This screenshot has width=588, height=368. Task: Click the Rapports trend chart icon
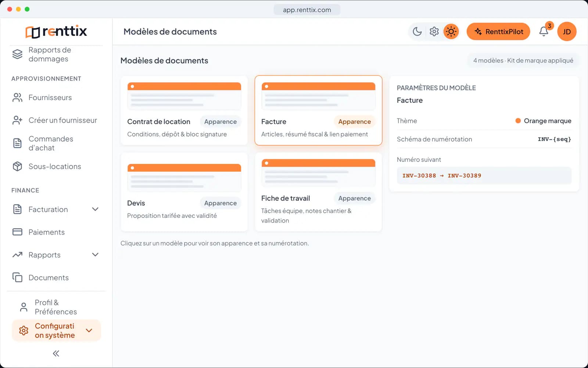tap(17, 255)
